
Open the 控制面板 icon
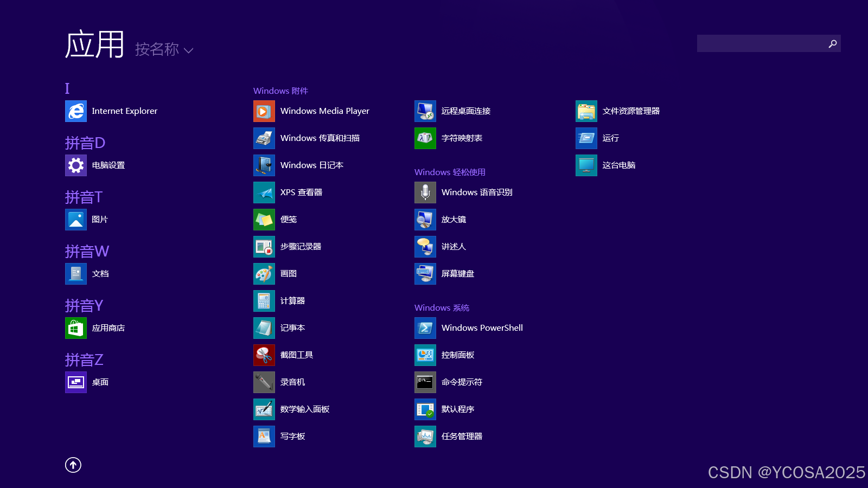pos(425,355)
